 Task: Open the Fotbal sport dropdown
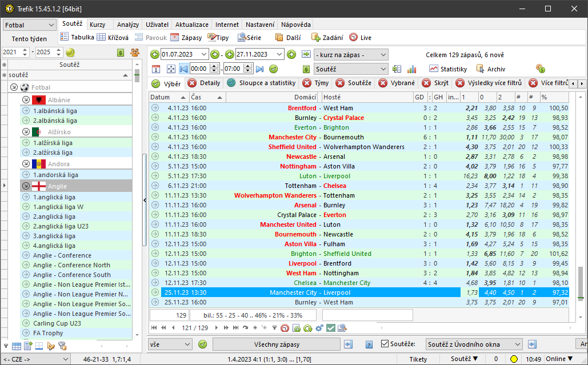pyautogui.click(x=29, y=25)
